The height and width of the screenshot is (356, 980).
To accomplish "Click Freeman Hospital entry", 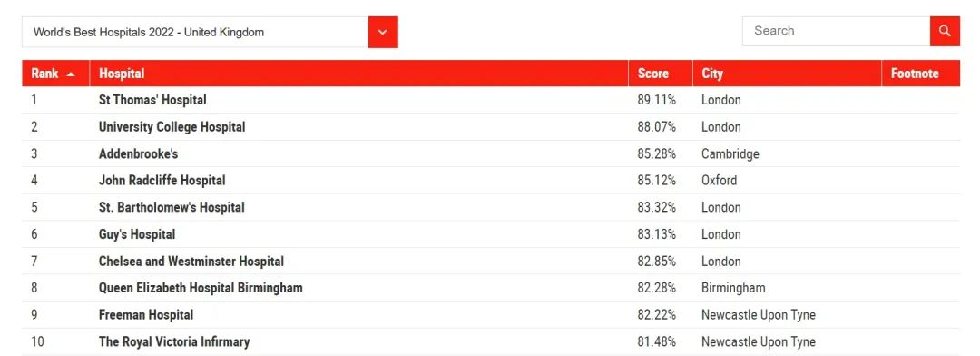I will (x=146, y=315).
